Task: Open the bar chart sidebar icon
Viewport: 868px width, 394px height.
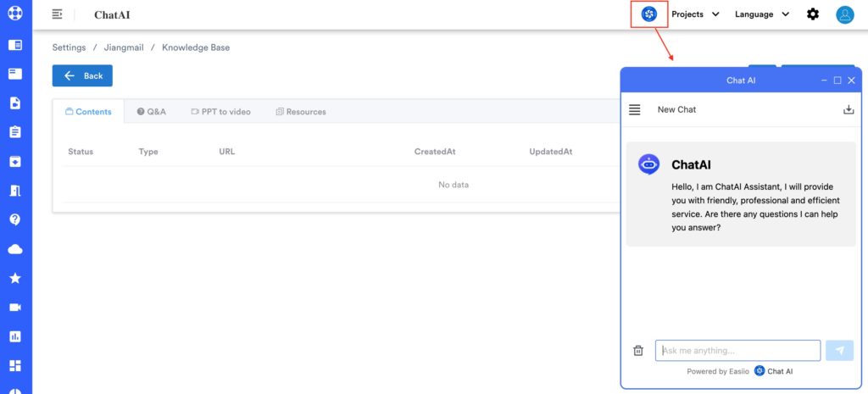Action: pyautogui.click(x=14, y=336)
